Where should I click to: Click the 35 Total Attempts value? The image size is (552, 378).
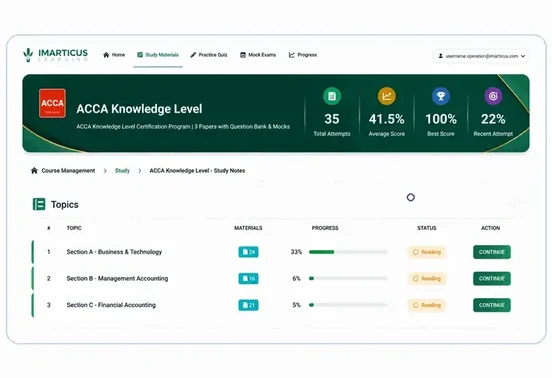pyautogui.click(x=332, y=119)
